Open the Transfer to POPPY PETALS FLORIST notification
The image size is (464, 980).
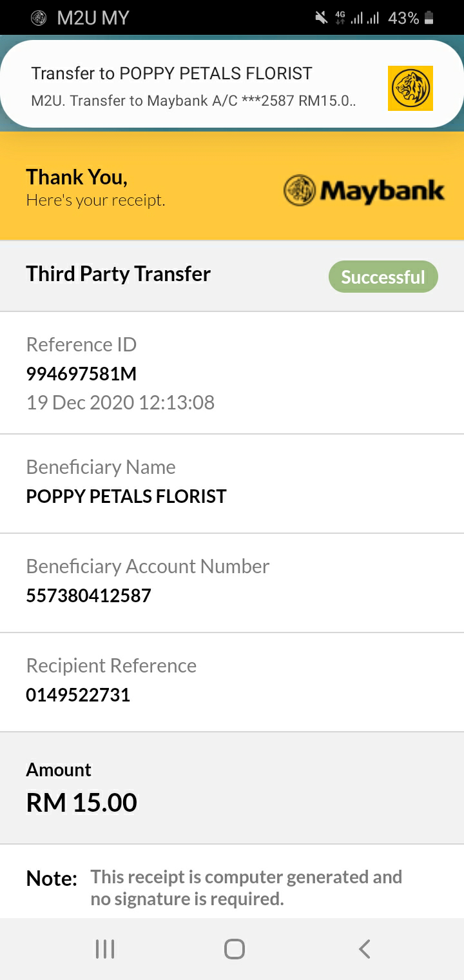[232, 84]
